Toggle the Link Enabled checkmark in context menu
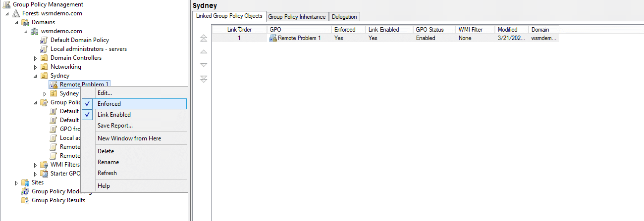Image resolution: width=644 pixels, height=221 pixels. pos(88,115)
